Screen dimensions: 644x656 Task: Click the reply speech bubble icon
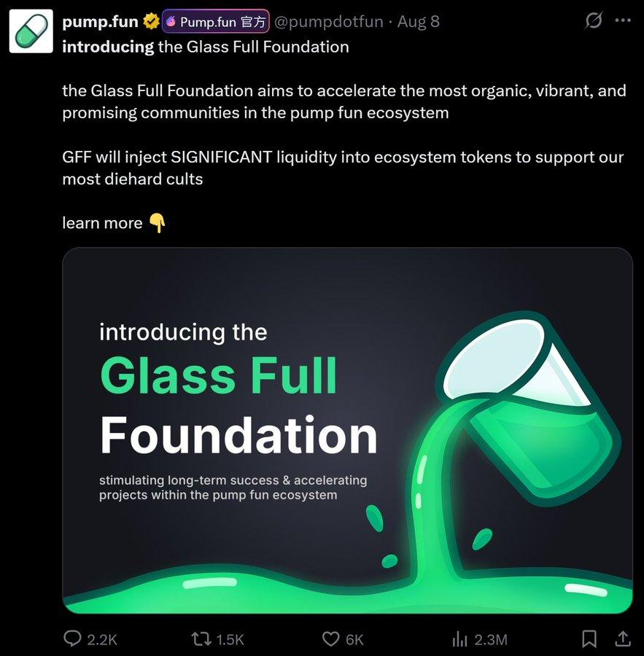(x=72, y=639)
